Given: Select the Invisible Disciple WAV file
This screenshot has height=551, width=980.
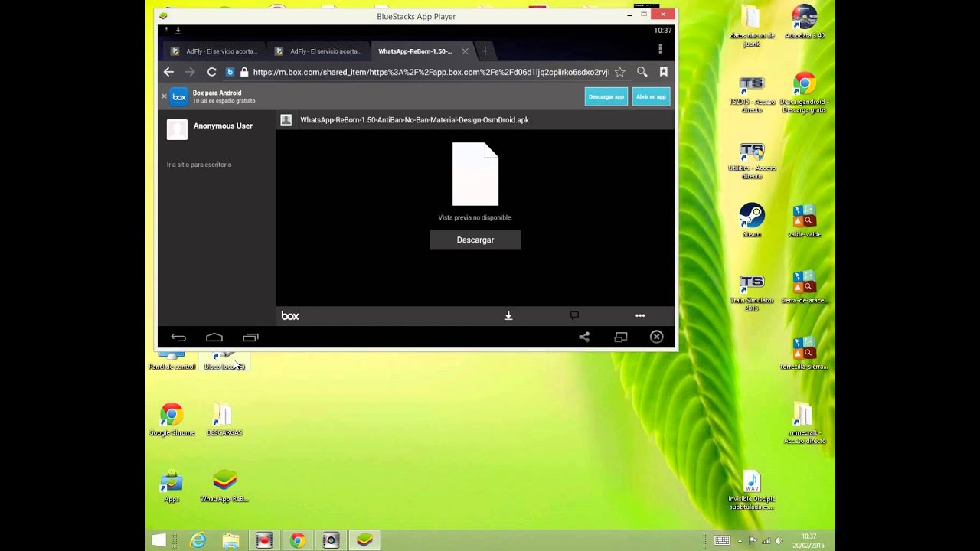Looking at the screenshot, I should [752, 490].
